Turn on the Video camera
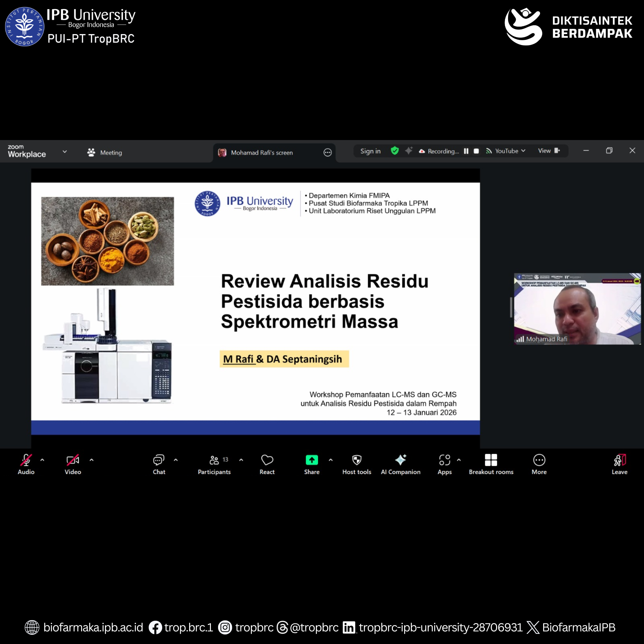The height and width of the screenshot is (644, 644). click(73, 464)
